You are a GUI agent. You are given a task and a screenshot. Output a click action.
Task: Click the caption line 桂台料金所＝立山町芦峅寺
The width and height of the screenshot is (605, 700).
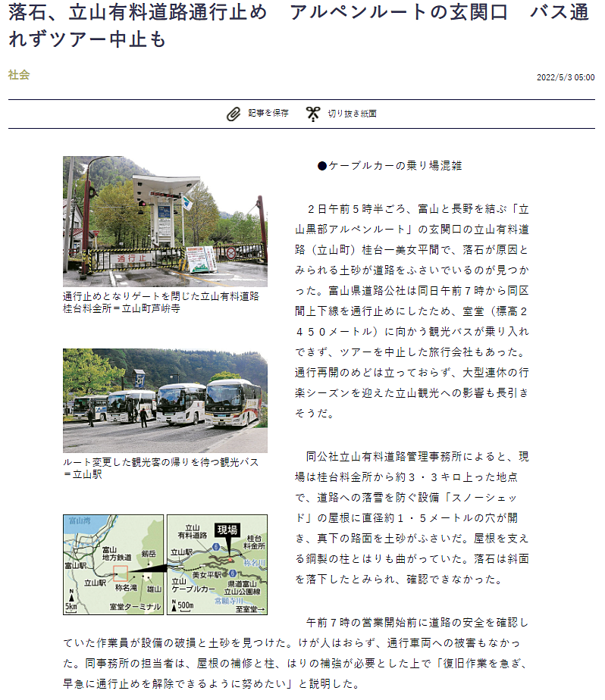pyautogui.click(x=121, y=308)
